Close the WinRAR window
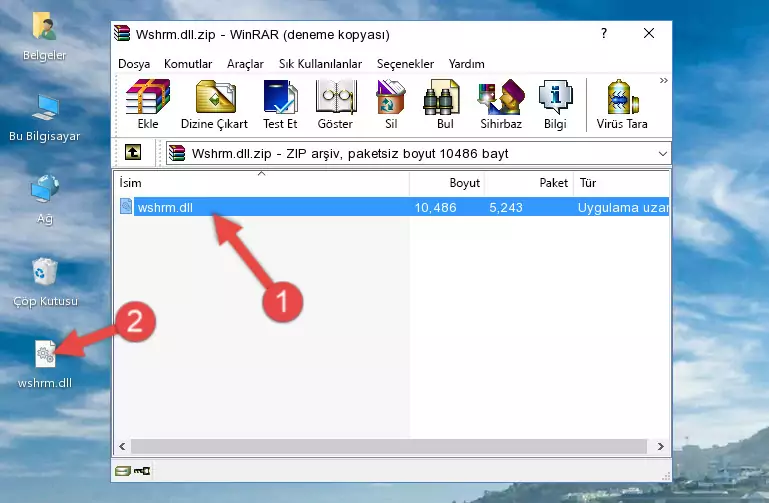 pyautogui.click(x=649, y=33)
